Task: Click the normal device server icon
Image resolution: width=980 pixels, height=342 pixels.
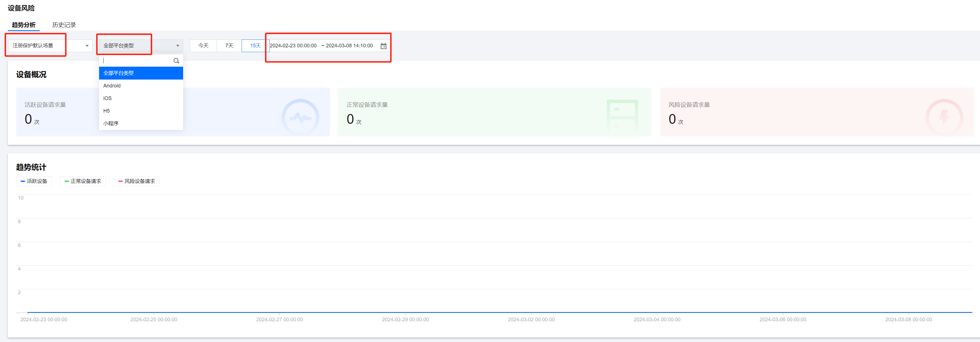Action: (622, 115)
